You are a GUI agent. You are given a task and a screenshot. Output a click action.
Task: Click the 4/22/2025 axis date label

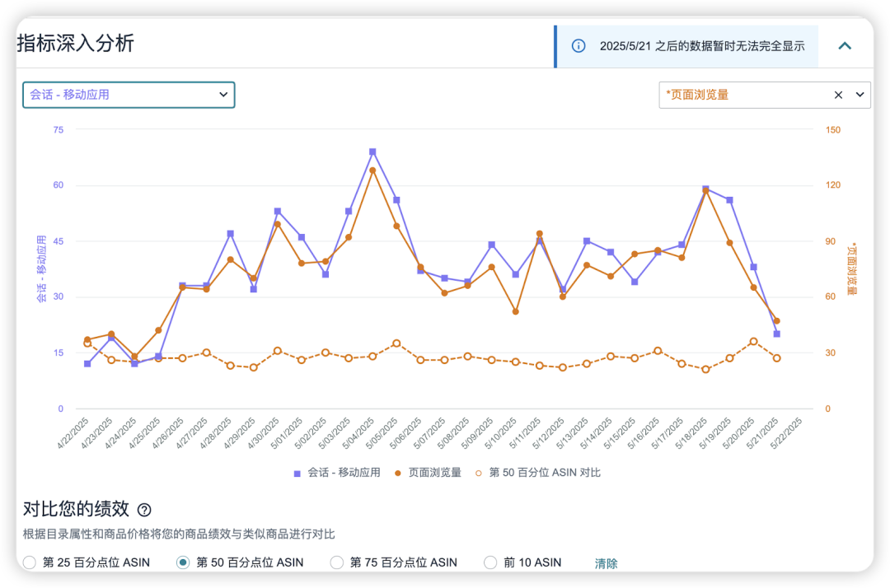(x=73, y=434)
